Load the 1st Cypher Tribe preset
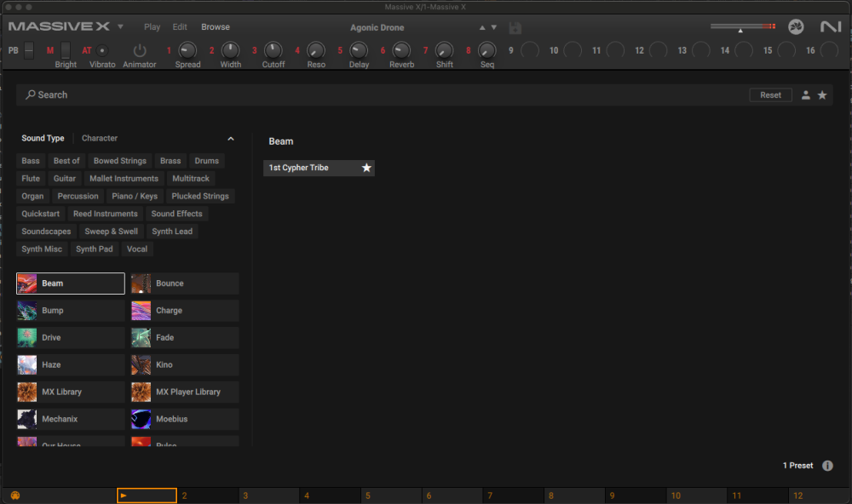Viewport: 852px width, 504px height. tap(319, 168)
